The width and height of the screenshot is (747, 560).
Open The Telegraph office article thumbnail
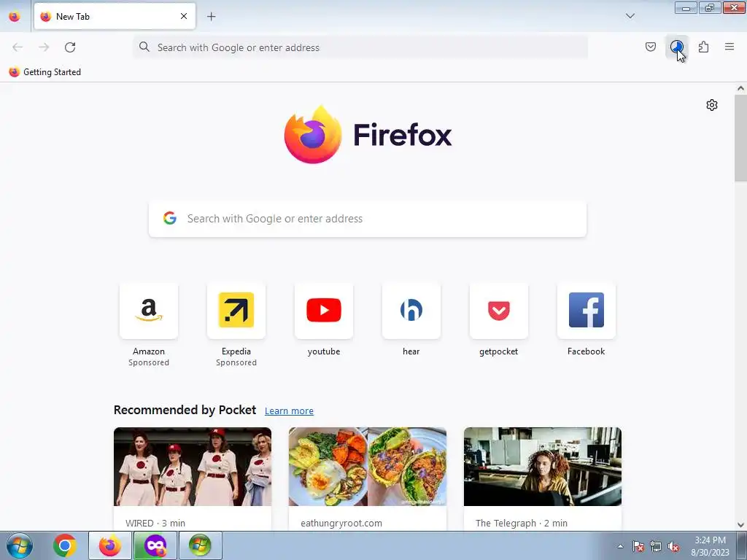coord(543,467)
